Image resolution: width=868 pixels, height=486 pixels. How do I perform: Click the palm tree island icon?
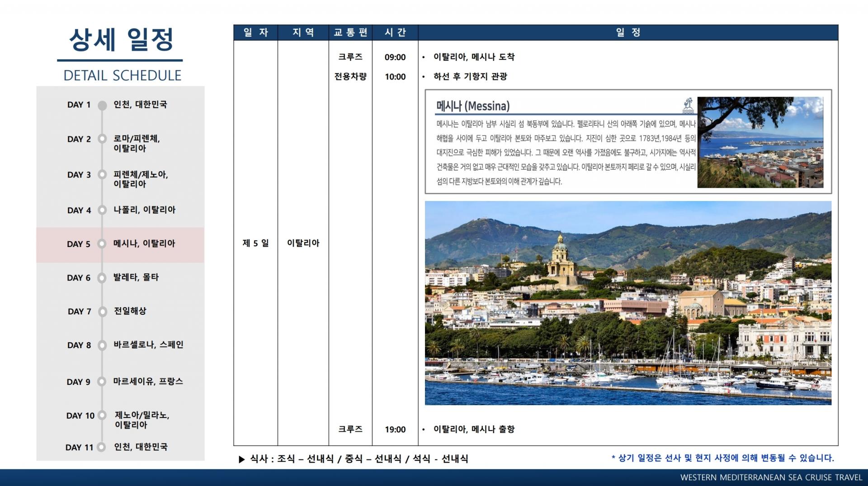click(x=688, y=105)
